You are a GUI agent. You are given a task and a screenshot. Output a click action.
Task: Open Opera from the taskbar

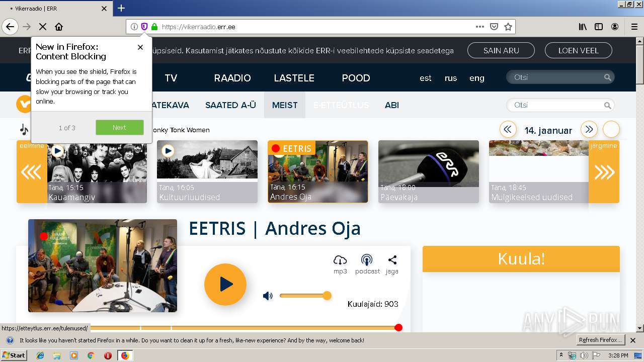(108, 355)
